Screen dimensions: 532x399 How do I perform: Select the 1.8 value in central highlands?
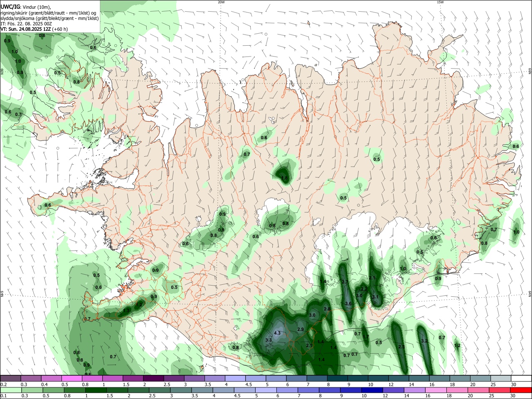[x=285, y=178]
